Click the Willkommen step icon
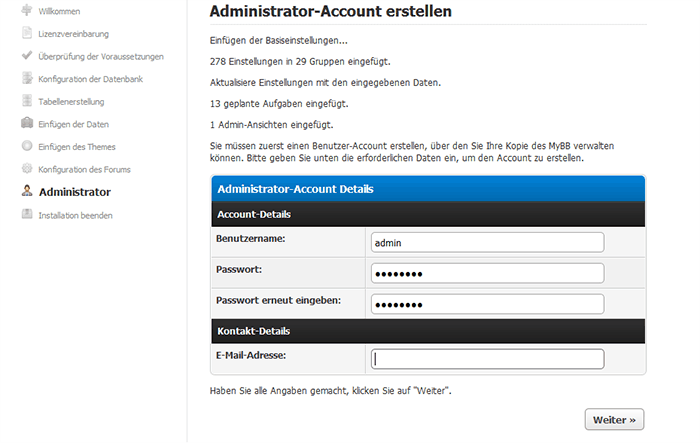The height and width of the screenshot is (443, 700). click(27, 10)
